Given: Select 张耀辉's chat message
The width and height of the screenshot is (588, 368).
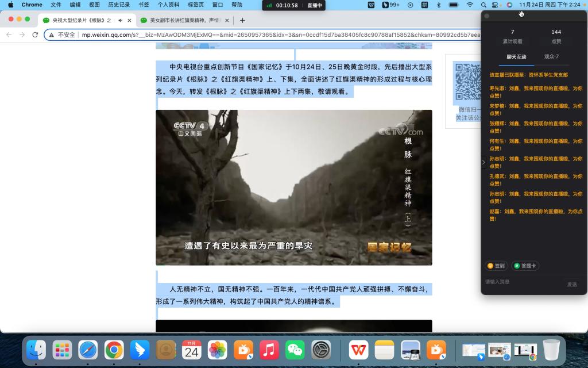Looking at the screenshot, I should pos(536,127).
